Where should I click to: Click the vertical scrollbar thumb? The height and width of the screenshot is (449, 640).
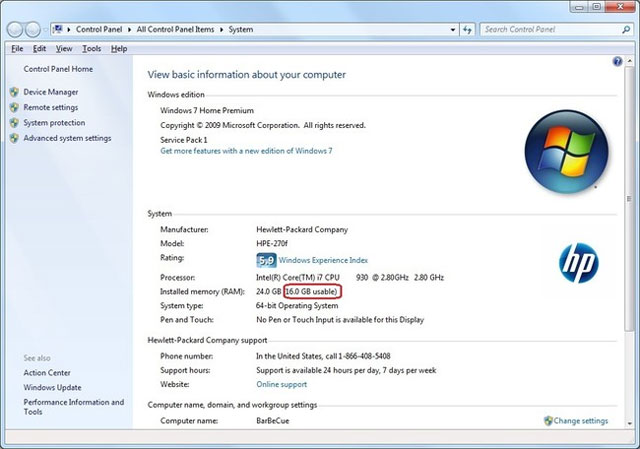pyautogui.click(x=629, y=200)
